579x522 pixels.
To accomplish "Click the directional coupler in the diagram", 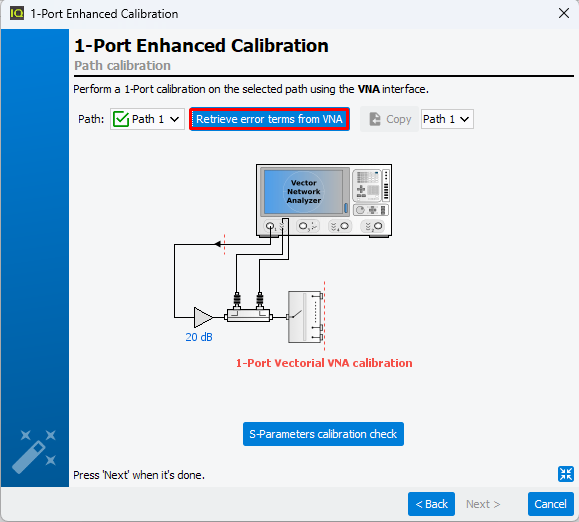I will click(249, 316).
